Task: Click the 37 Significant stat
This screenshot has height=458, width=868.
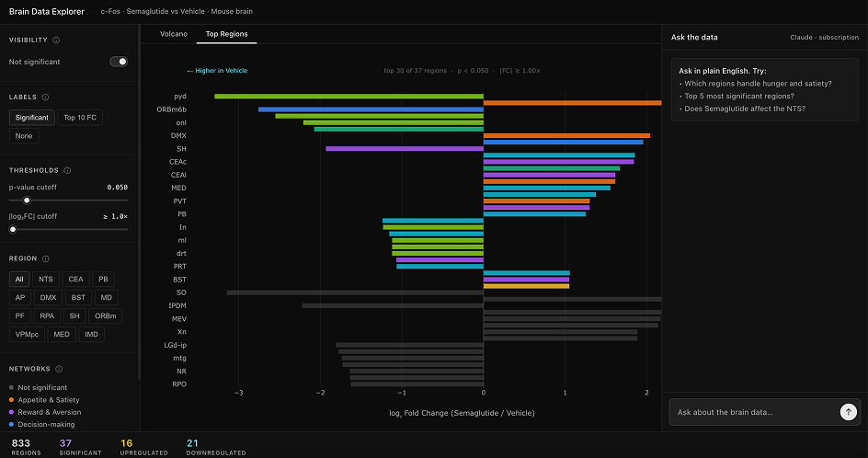Action: point(80,446)
